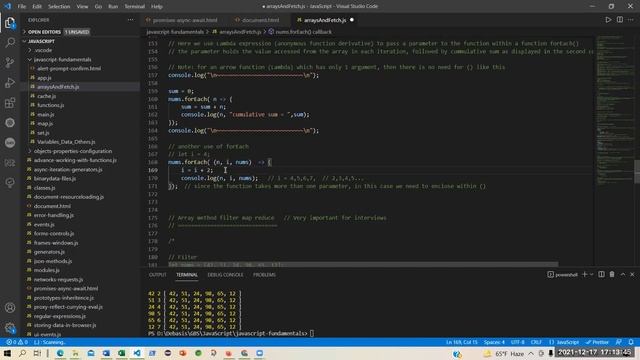Open terminal launch profile dropdown arrow
Screen dimensions: 640x360
click(591, 275)
